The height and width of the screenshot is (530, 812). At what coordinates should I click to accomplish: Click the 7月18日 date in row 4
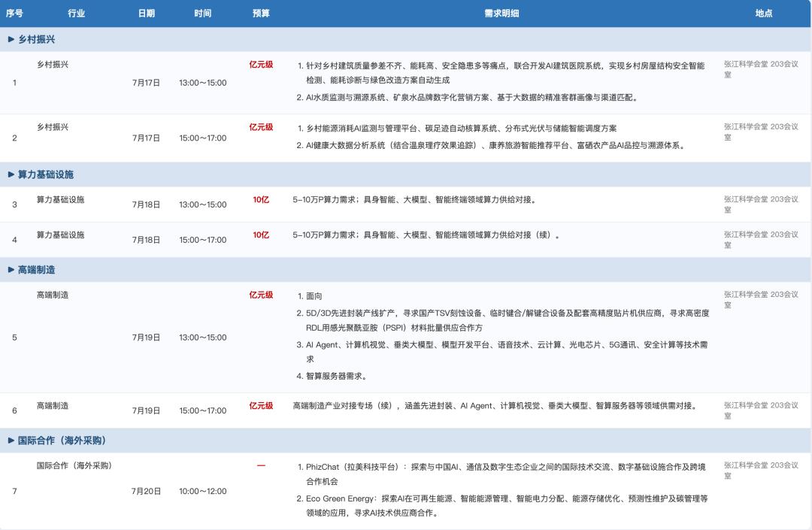click(146, 240)
